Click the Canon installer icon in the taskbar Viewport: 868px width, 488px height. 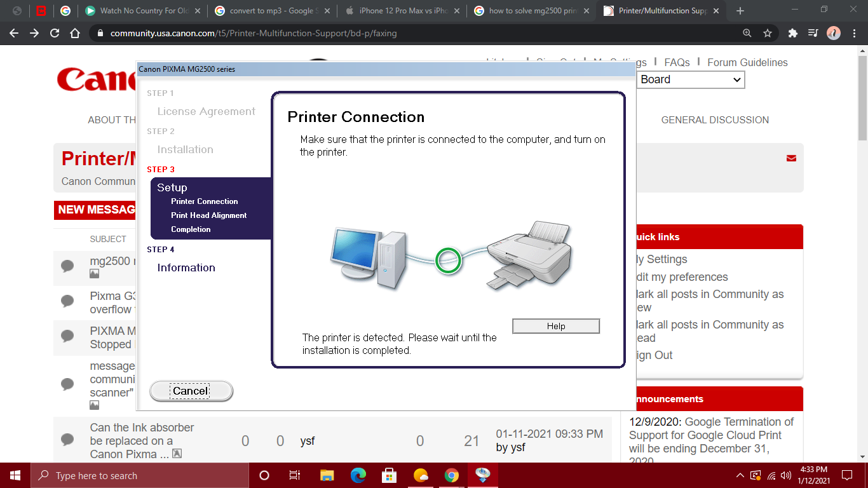coord(483,475)
